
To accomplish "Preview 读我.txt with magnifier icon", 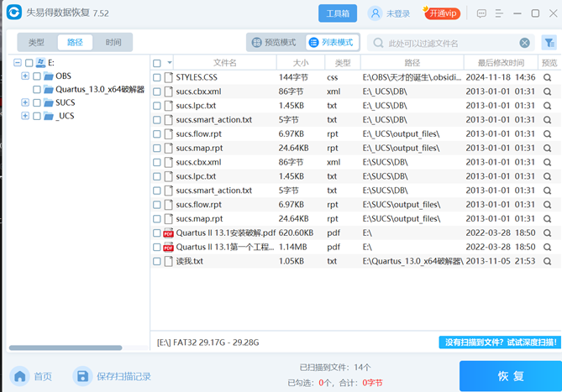I will point(547,261).
